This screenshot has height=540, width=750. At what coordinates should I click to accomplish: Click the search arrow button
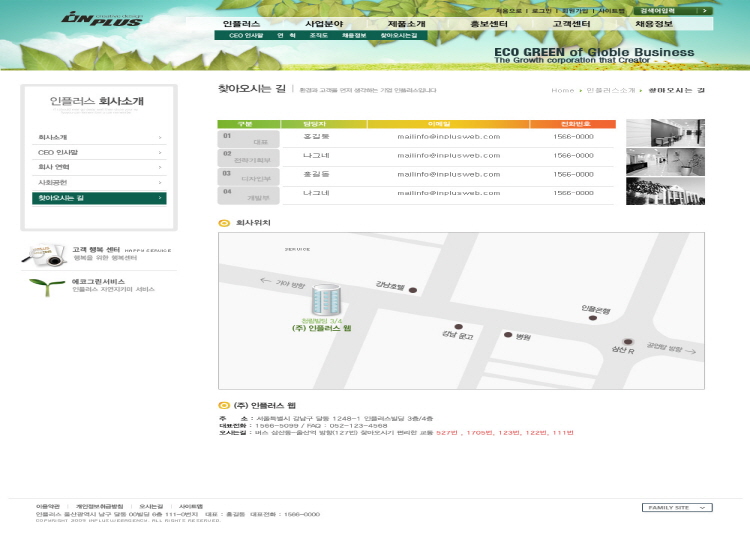point(705,11)
